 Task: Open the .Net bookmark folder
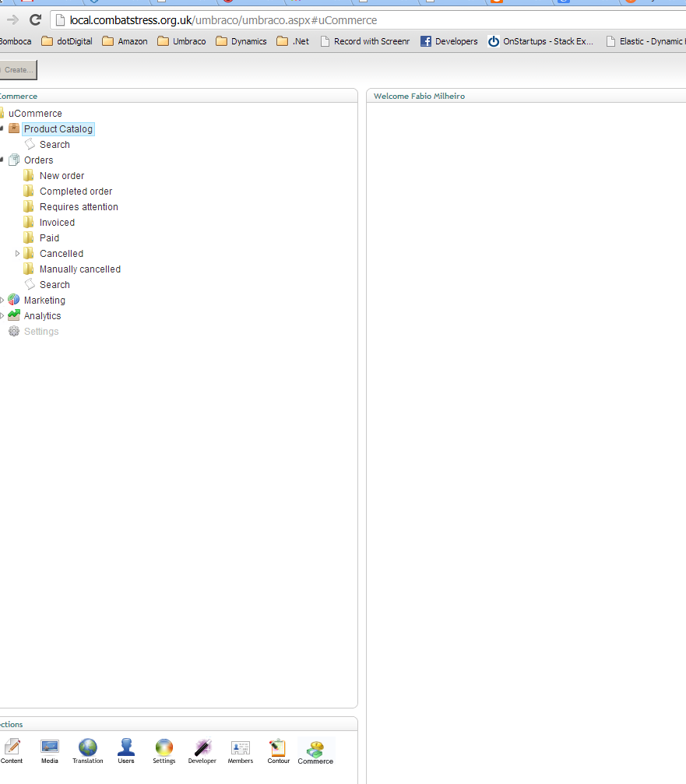click(x=293, y=41)
